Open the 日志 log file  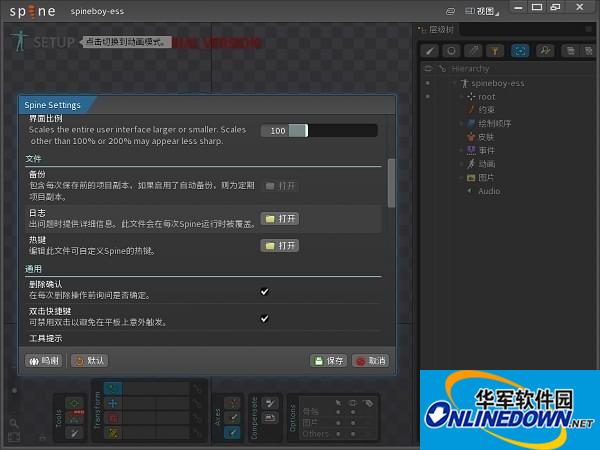click(280, 218)
